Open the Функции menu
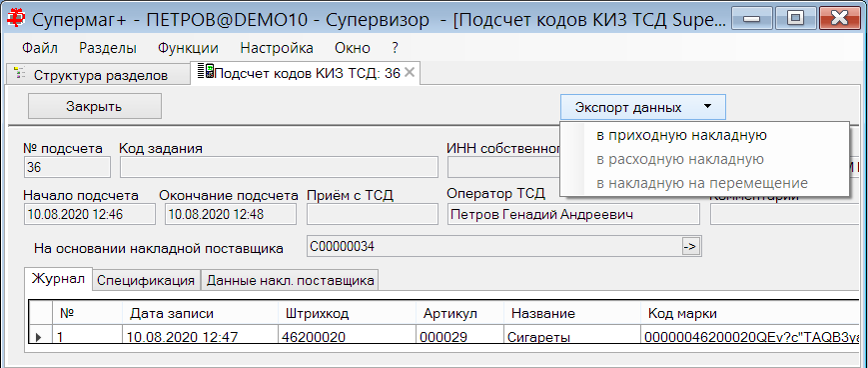Image resolution: width=868 pixels, height=368 pixels. (x=188, y=48)
